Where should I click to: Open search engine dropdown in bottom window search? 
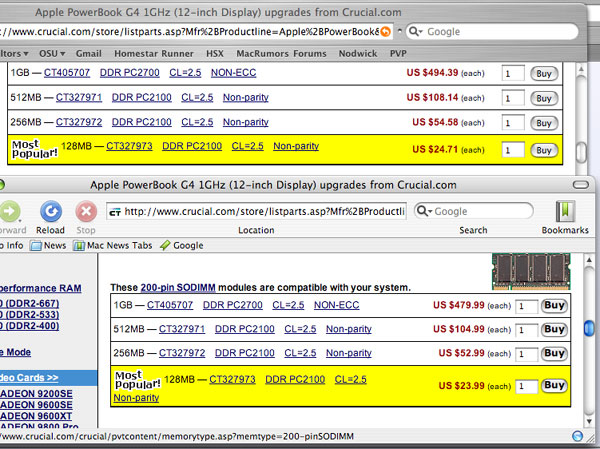tap(424, 211)
